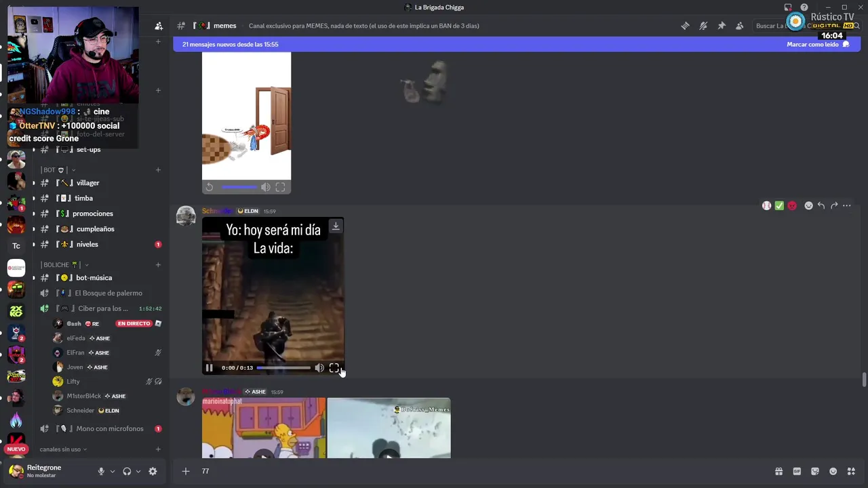Image resolution: width=868 pixels, height=488 pixels.
Task: Open the emoji picker in message bar
Action: (x=833, y=471)
